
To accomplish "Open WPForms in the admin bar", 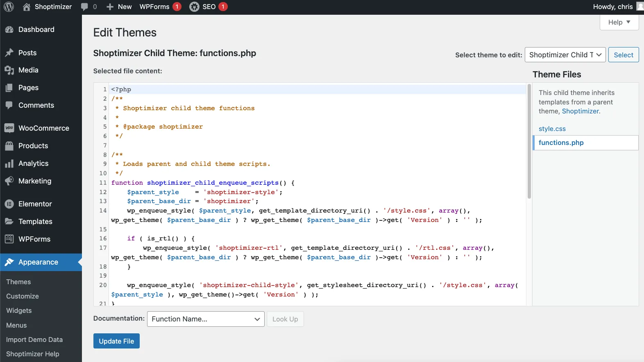I will [x=160, y=7].
